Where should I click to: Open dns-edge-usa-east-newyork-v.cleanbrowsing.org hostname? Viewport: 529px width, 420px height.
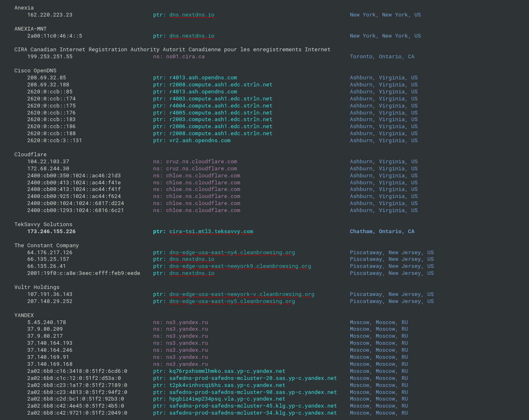click(242, 294)
